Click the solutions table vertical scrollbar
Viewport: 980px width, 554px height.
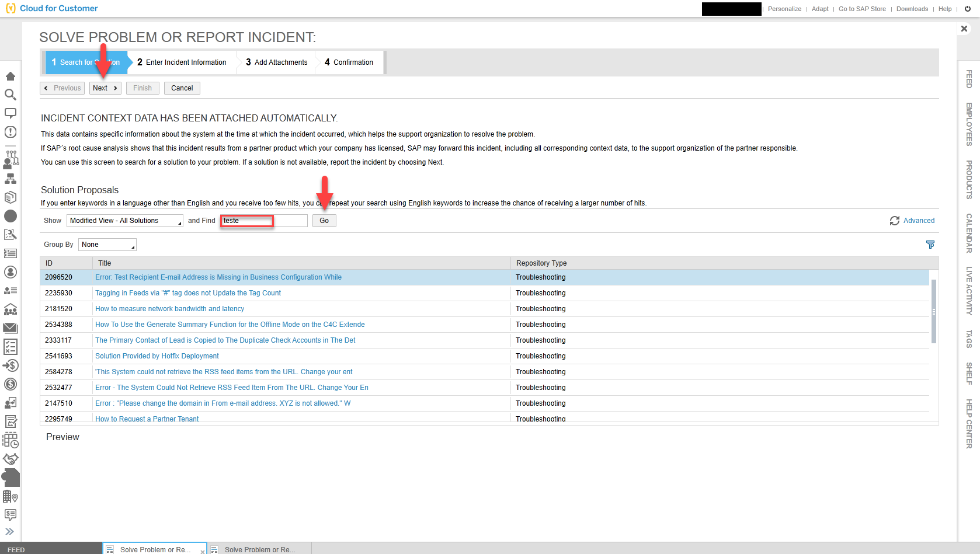pos(934,311)
